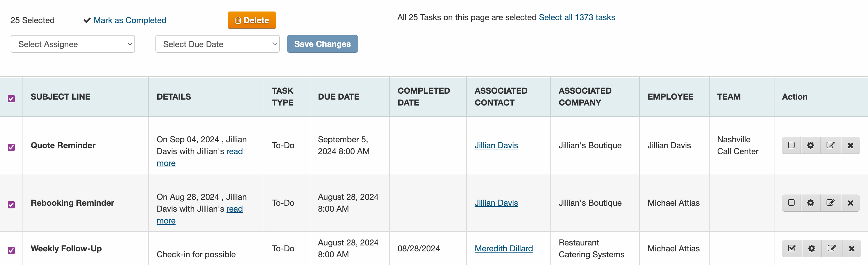Click the edit pencil icon for Weekly Follow-Up

pos(832,249)
